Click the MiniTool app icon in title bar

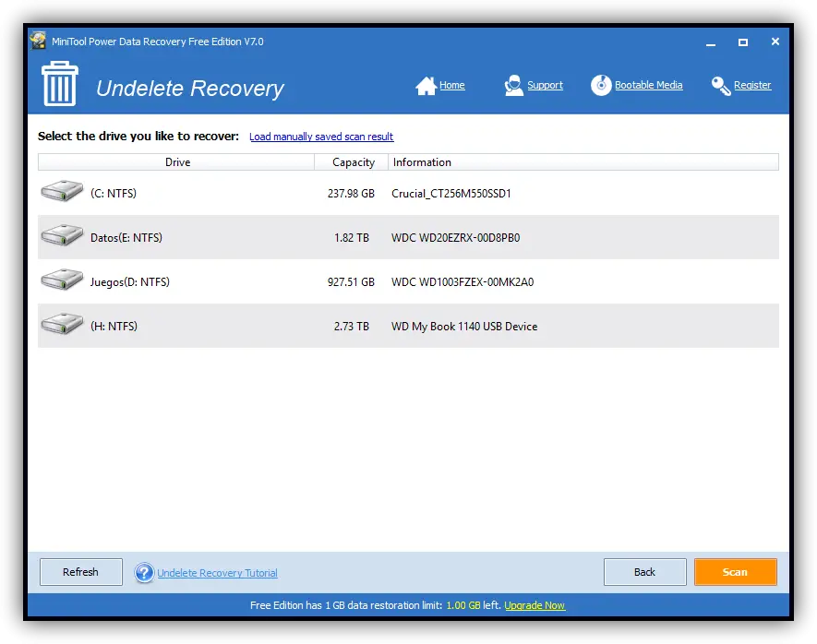[x=38, y=42]
